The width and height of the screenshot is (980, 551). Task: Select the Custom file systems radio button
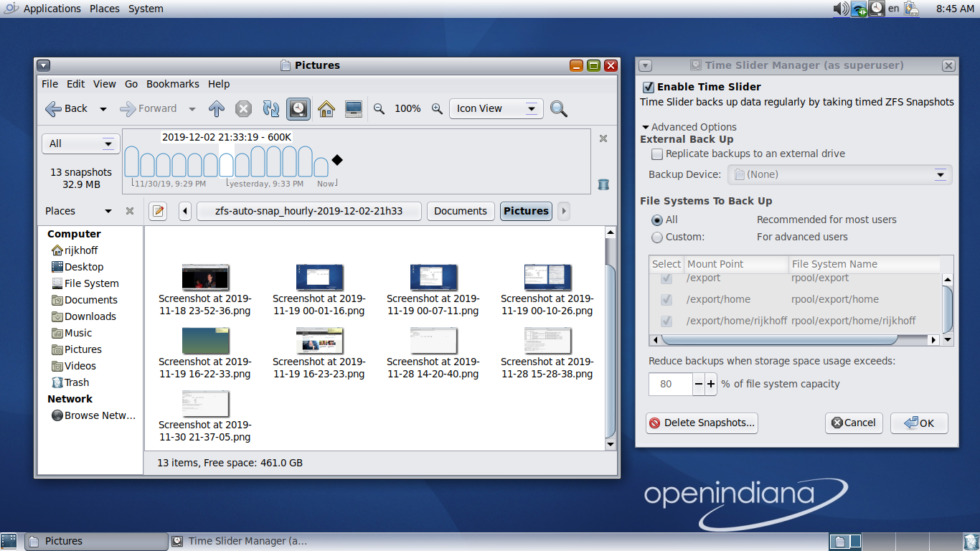click(x=656, y=237)
